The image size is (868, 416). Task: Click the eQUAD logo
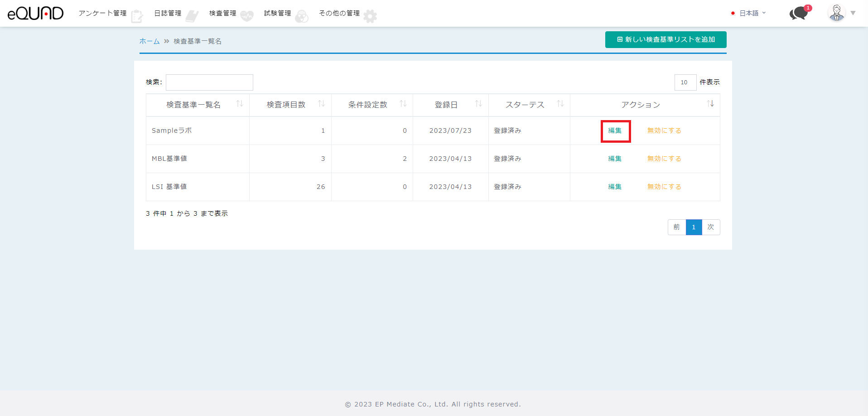[x=35, y=13]
